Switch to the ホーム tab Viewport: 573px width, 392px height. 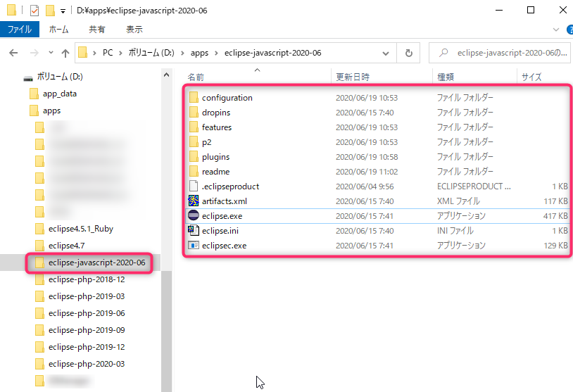tap(59, 30)
